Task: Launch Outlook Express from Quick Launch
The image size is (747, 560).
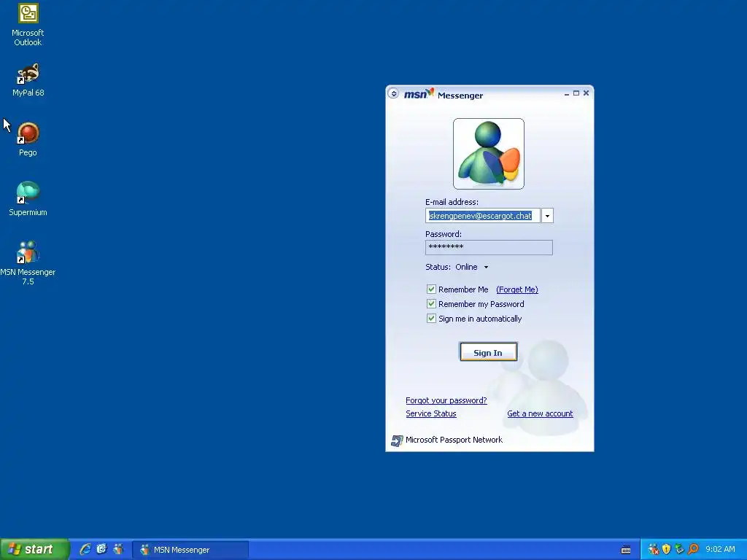Action: click(101, 549)
